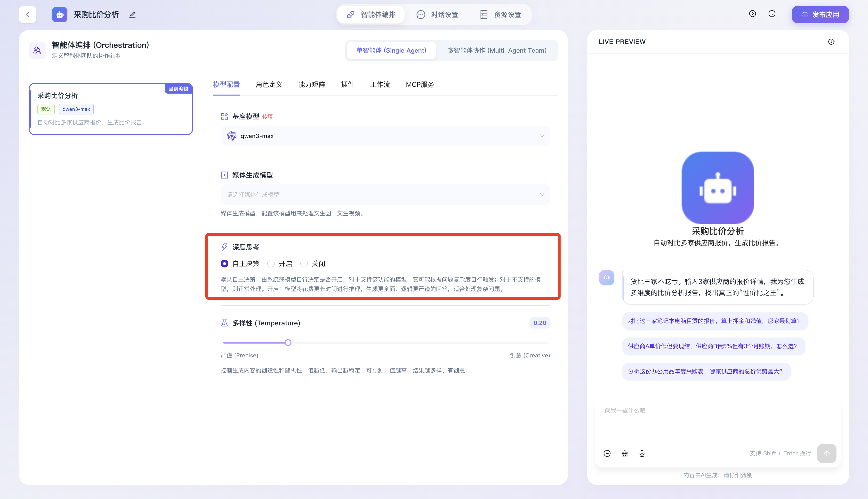This screenshot has width=868, height=499.
Task: Open the history clock icon
Action: [x=772, y=14]
